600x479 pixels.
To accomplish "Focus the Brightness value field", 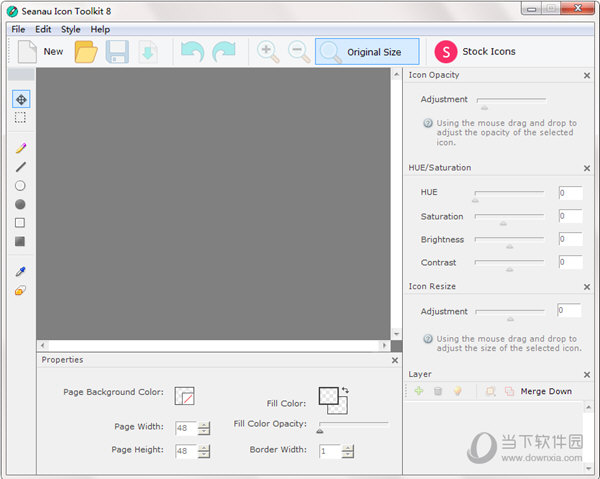I will point(571,239).
